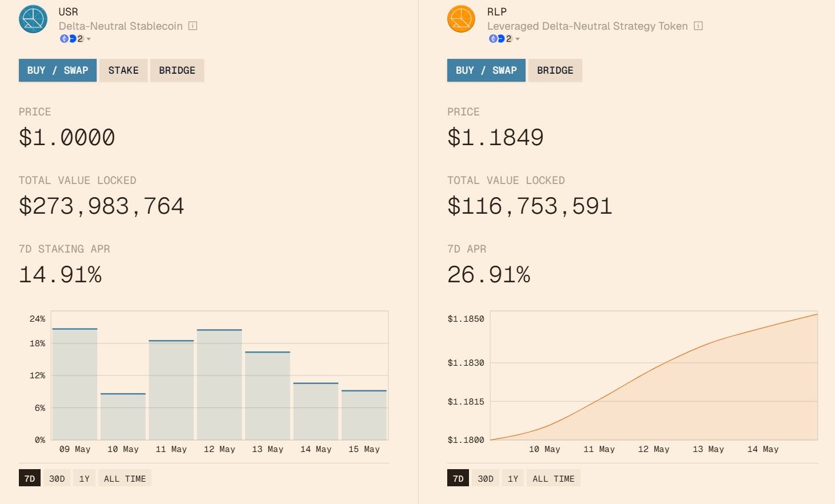Click the orange RLP token logo
The image size is (835, 504).
pos(461,19)
